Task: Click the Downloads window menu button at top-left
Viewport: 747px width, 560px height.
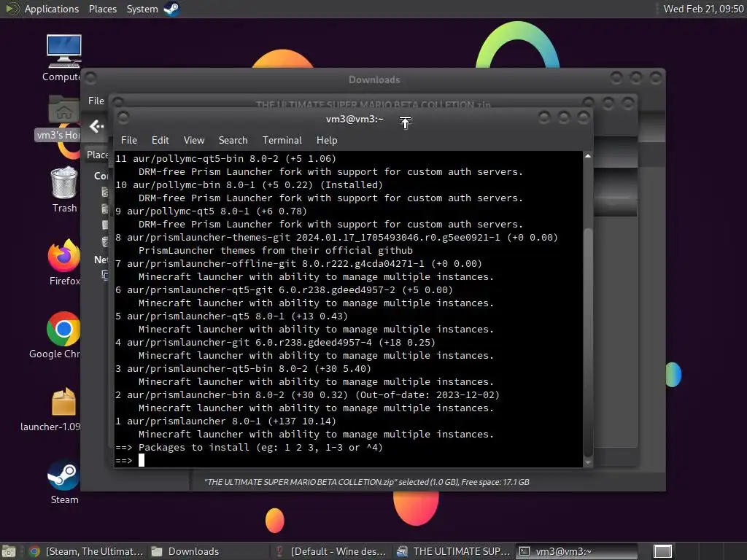Action: click(91, 77)
